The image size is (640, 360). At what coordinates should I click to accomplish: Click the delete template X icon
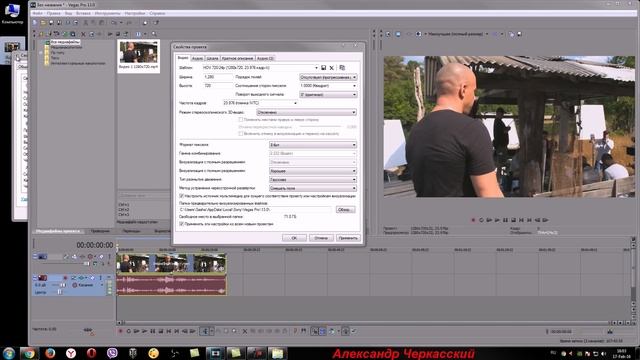(x=331, y=68)
